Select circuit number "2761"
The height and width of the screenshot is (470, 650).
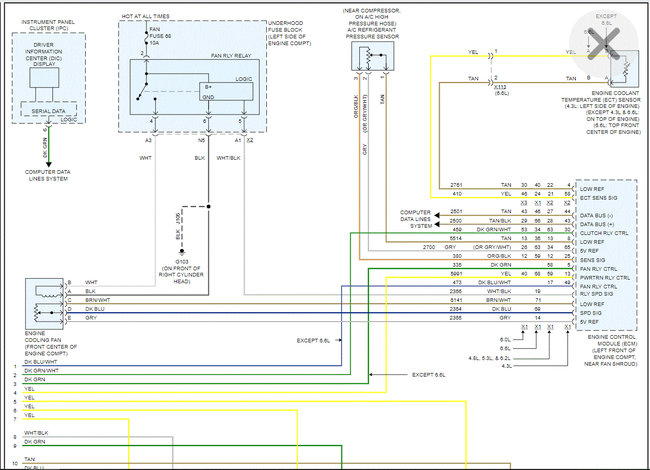click(456, 185)
